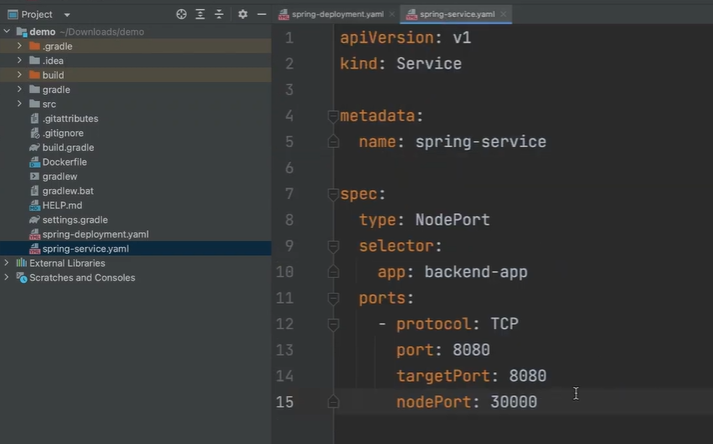
Task: Click the Dockerfile icon
Action: coord(35,162)
